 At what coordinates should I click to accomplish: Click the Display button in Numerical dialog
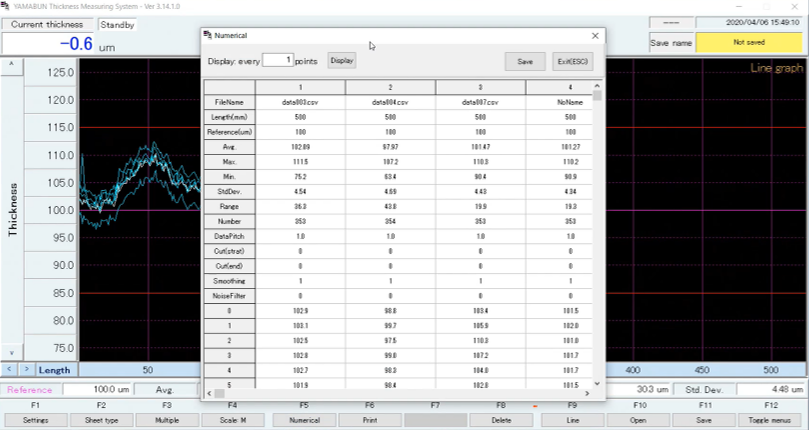point(342,61)
